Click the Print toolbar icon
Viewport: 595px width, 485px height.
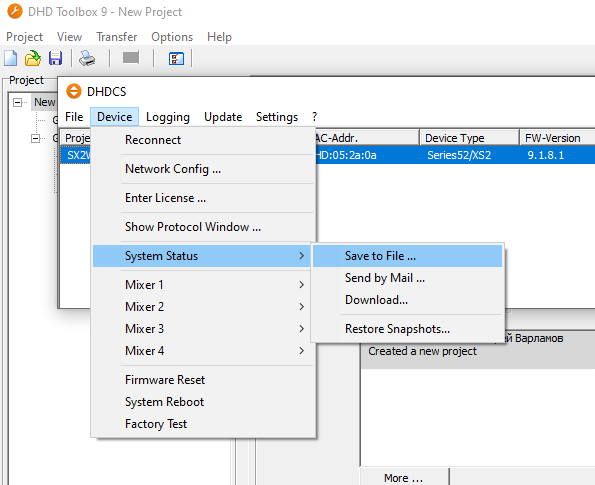click(x=87, y=58)
